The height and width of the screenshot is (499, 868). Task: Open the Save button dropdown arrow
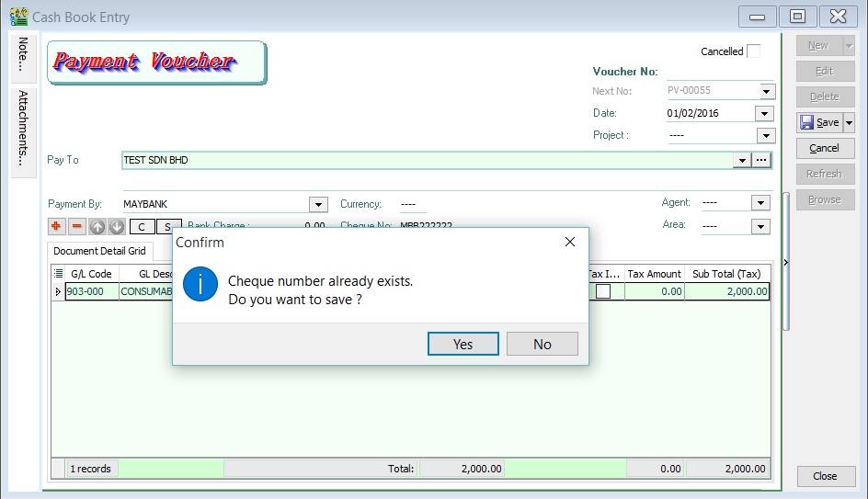[849, 122]
